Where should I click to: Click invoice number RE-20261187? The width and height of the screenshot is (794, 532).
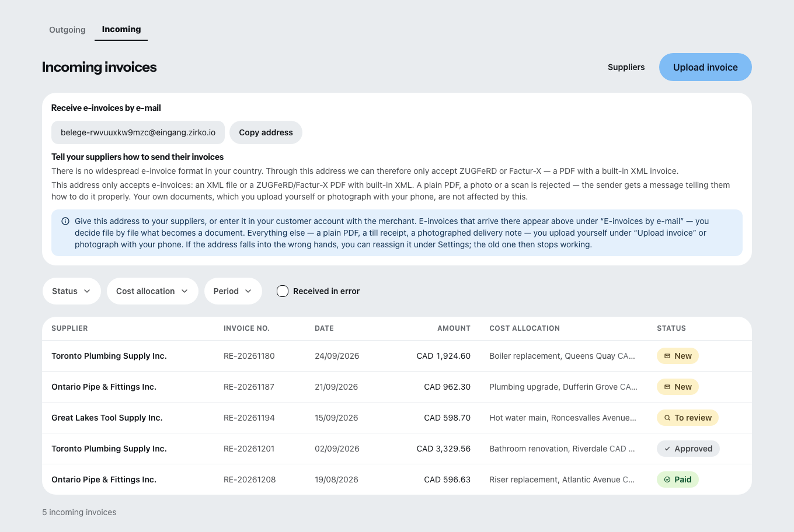tap(249, 387)
